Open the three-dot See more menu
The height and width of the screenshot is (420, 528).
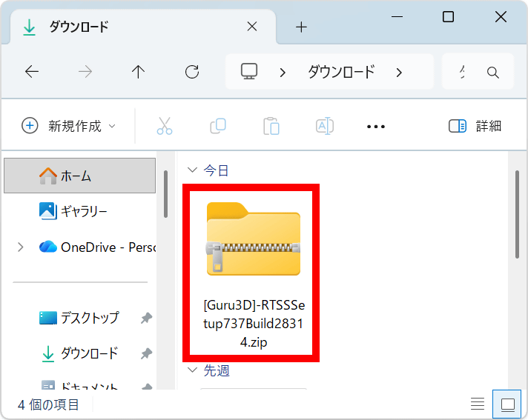(x=376, y=127)
